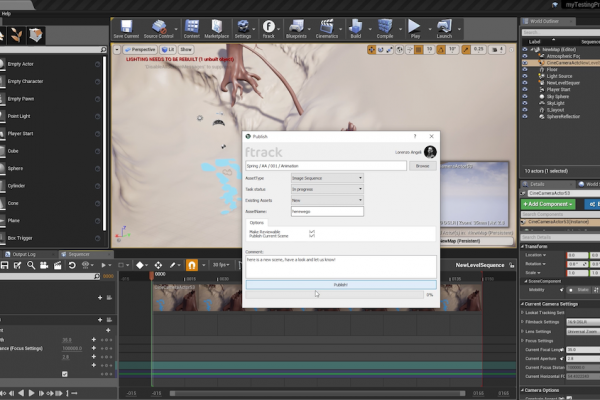The width and height of the screenshot is (600, 400).
Task: Open Cinematics toolbar button
Action: 327,29
